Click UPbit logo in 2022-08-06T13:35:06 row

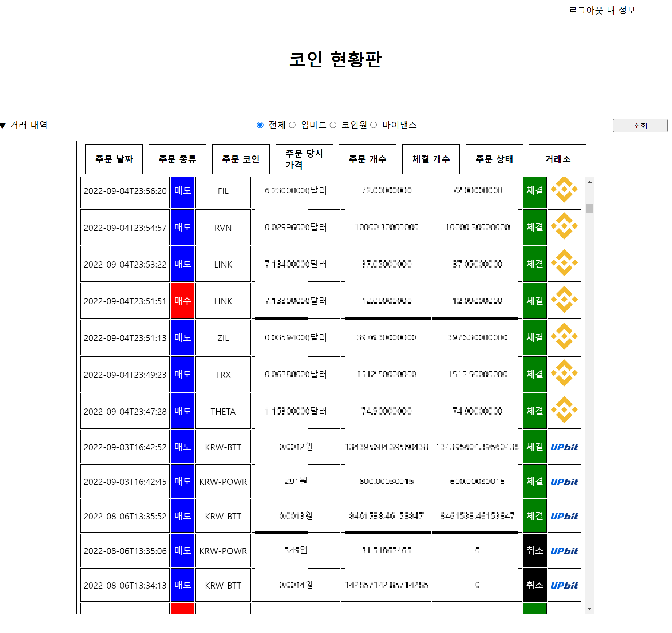[564, 551]
